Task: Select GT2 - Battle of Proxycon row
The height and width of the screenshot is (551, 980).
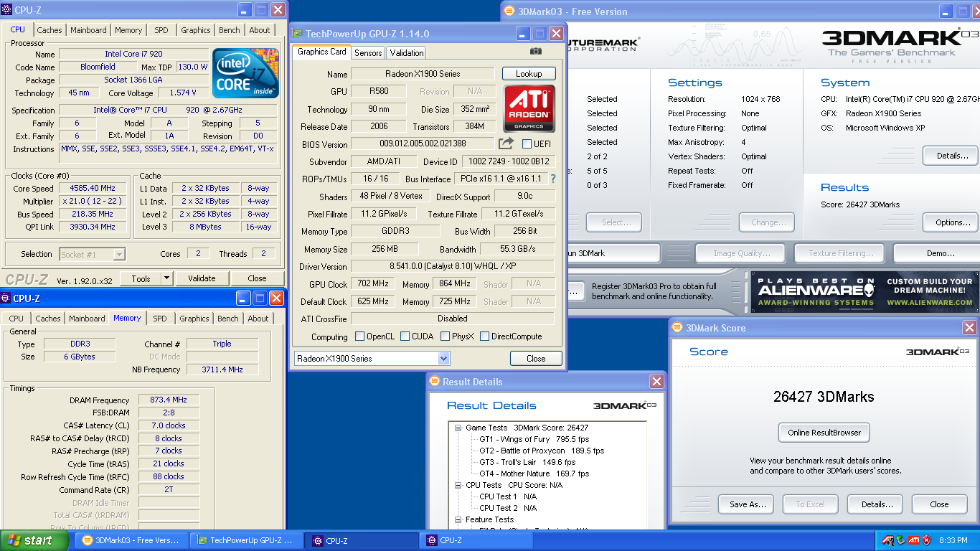Action: click(x=542, y=451)
